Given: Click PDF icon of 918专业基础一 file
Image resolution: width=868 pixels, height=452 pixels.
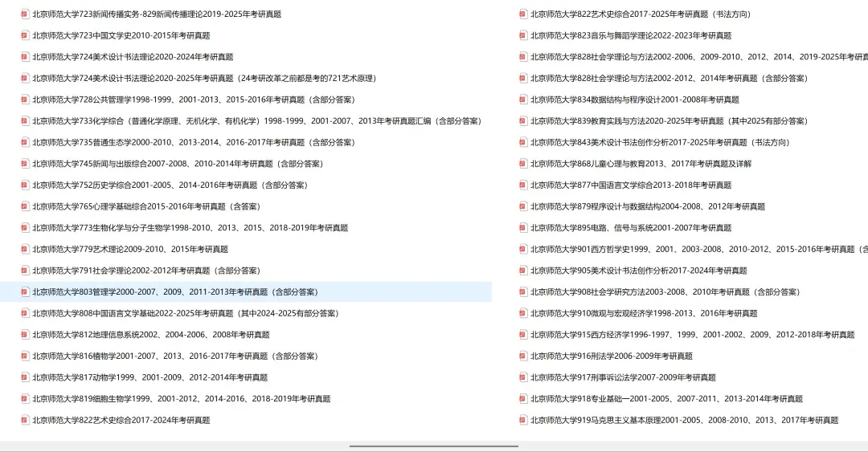Looking at the screenshot, I should point(523,398).
